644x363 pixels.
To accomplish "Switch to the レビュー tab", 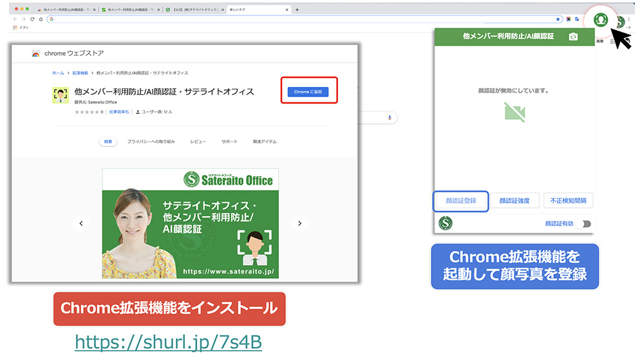I will click(198, 142).
